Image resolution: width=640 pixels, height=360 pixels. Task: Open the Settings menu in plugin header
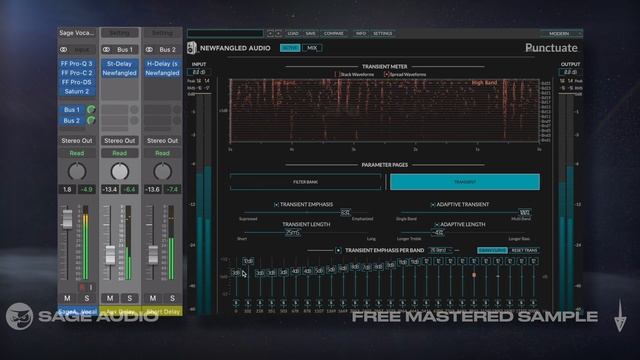(x=382, y=33)
